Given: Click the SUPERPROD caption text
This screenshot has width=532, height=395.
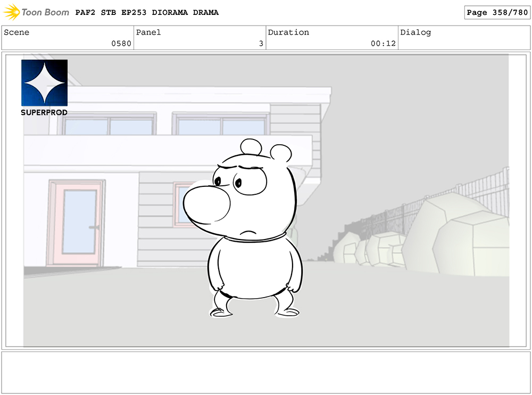Looking at the screenshot, I should (x=44, y=112).
